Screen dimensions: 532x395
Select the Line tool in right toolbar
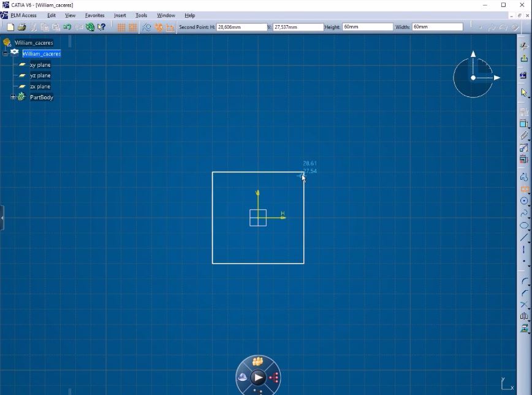pyautogui.click(x=524, y=237)
